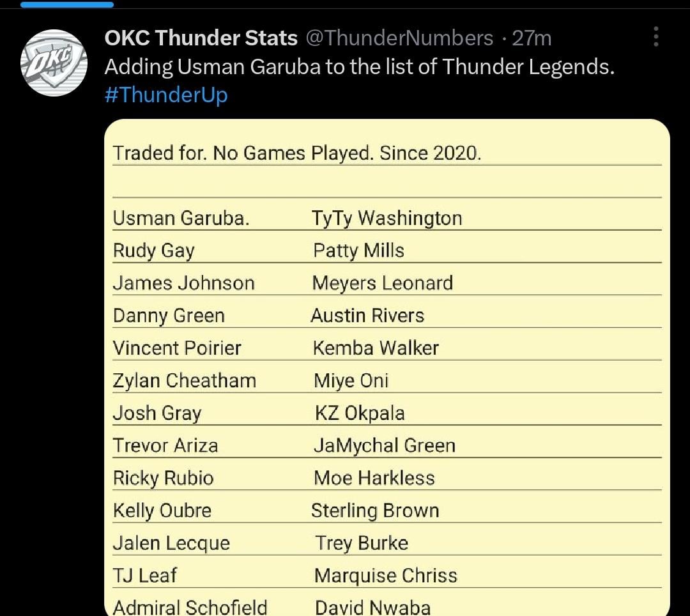Click TyTy Washington in the list image
Screen dimensions: 690x616
point(387,219)
